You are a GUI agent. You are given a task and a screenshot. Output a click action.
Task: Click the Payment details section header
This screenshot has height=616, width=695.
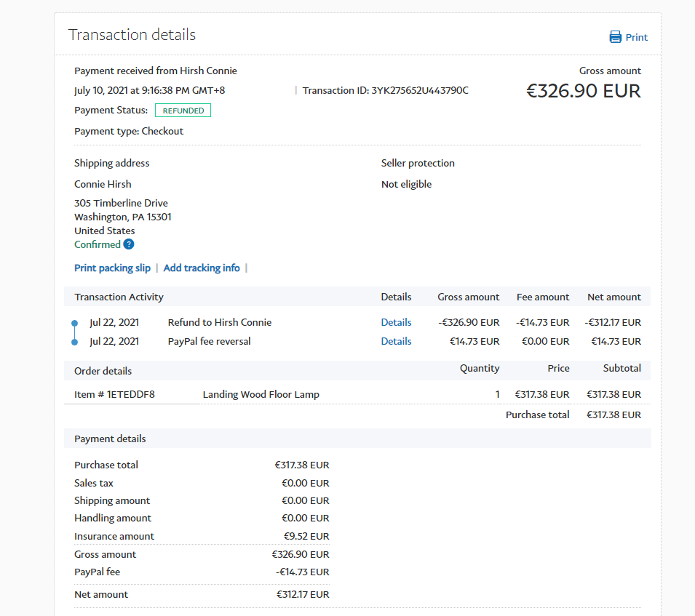[110, 439]
